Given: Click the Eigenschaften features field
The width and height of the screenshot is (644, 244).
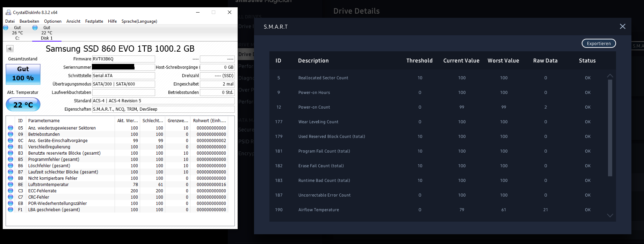Looking at the screenshot, I should pyautogui.click(x=163, y=109).
